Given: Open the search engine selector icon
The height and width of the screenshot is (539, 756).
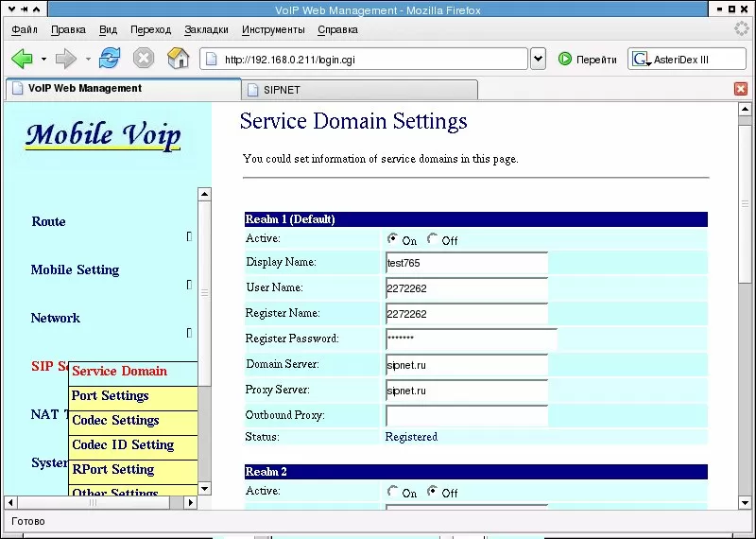Looking at the screenshot, I should point(642,60).
